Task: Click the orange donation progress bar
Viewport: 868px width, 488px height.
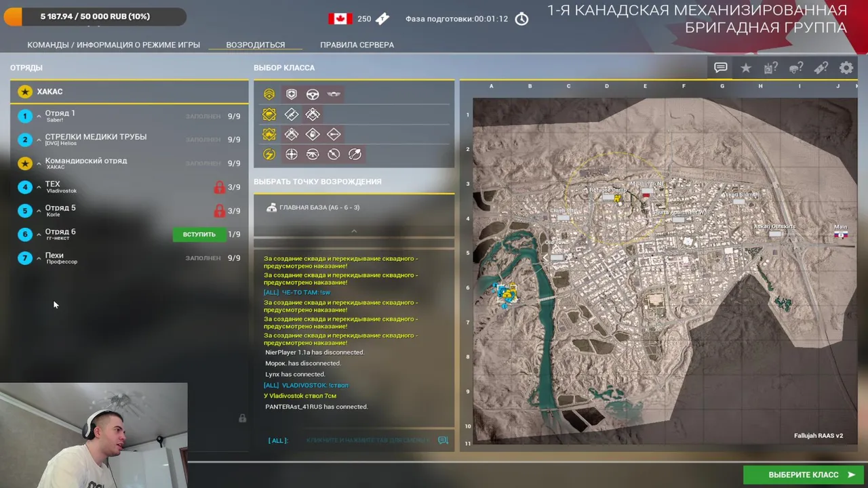Action: coord(95,16)
